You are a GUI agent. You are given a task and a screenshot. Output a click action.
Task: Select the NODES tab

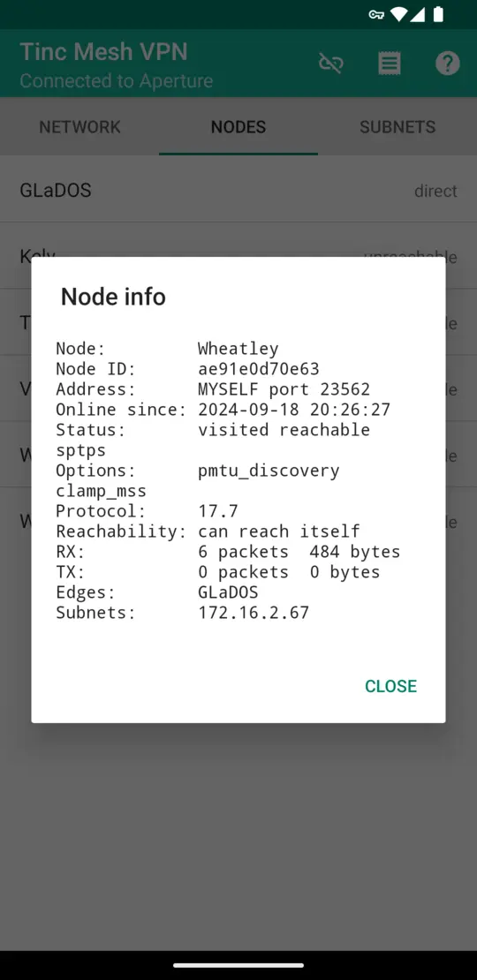[238, 127]
